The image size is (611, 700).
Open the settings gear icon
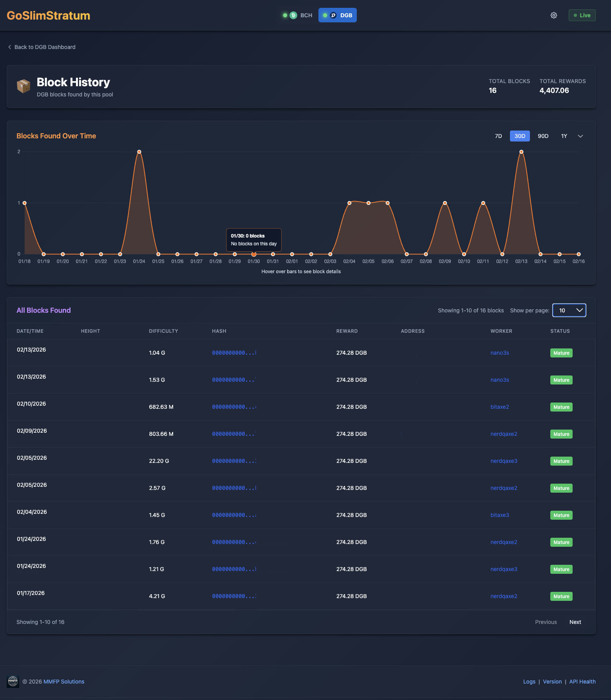pos(554,15)
